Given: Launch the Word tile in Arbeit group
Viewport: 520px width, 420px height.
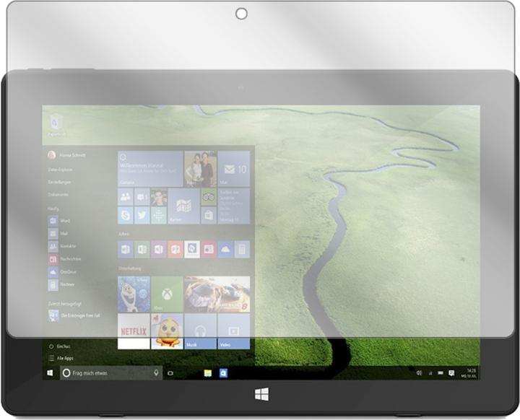Looking at the screenshot, I should 126,249.
